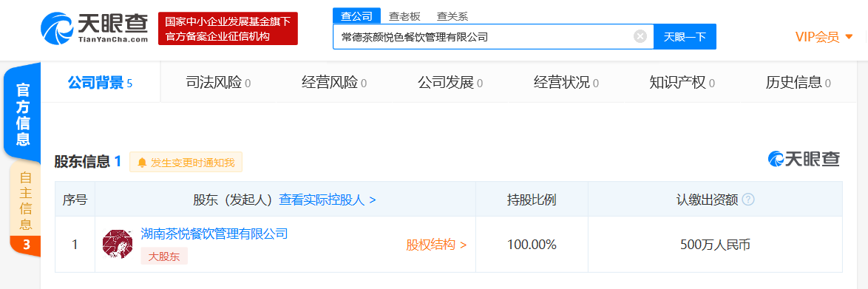Click the 序号 column header
868x289 pixels.
coord(75,200)
